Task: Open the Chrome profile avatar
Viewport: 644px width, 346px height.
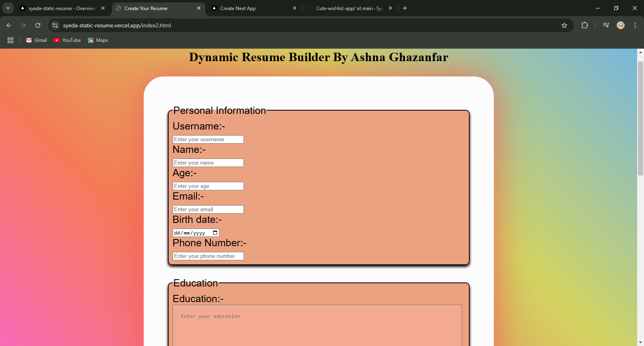Action: [x=621, y=25]
